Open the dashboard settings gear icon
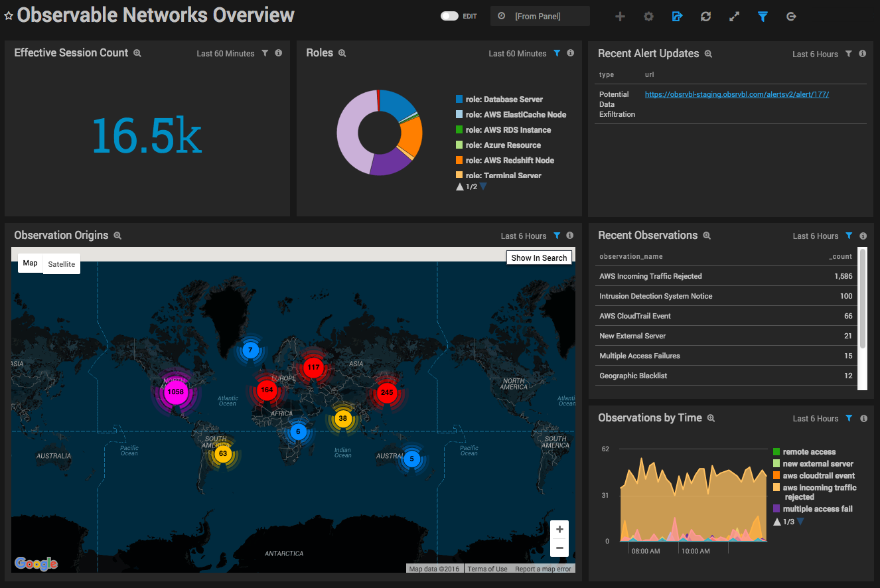This screenshot has height=588, width=880. (x=648, y=16)
